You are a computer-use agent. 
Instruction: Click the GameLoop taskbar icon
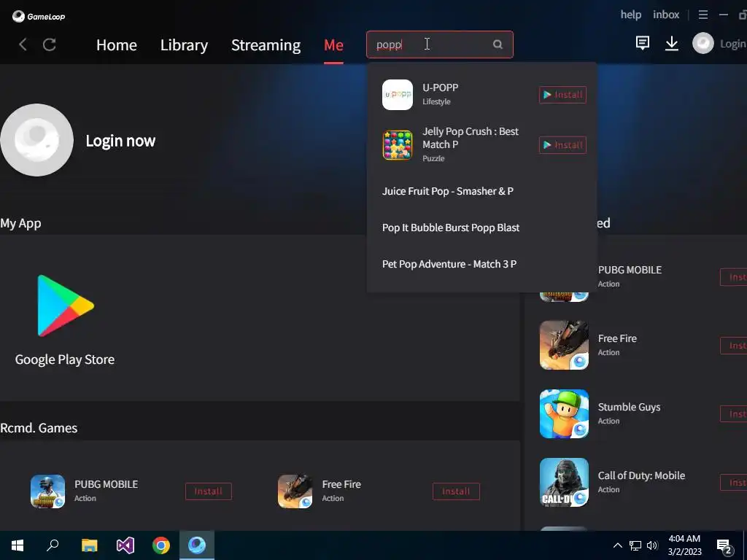click(197, 545)
